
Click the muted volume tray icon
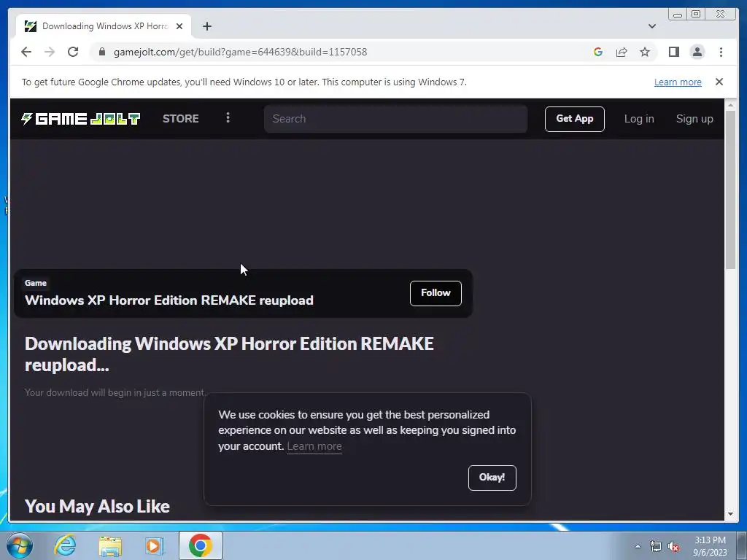pyautogui.click(x=673, y=547)
